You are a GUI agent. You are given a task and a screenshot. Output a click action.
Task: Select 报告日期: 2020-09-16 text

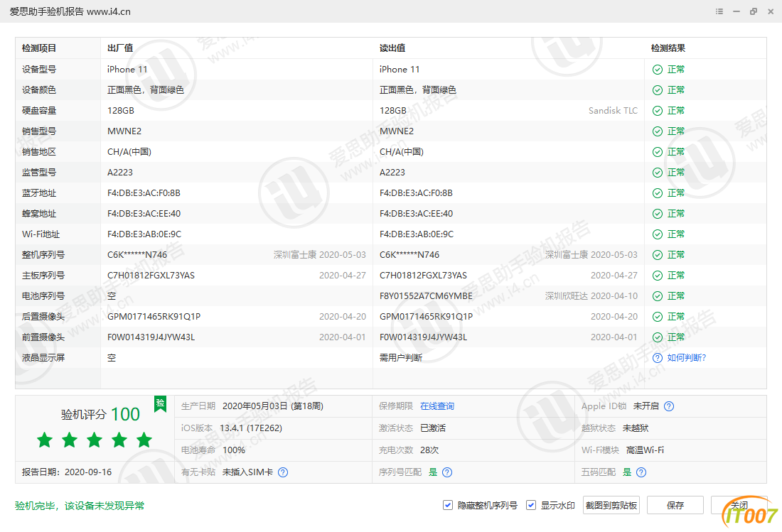(x=67, y=472)
